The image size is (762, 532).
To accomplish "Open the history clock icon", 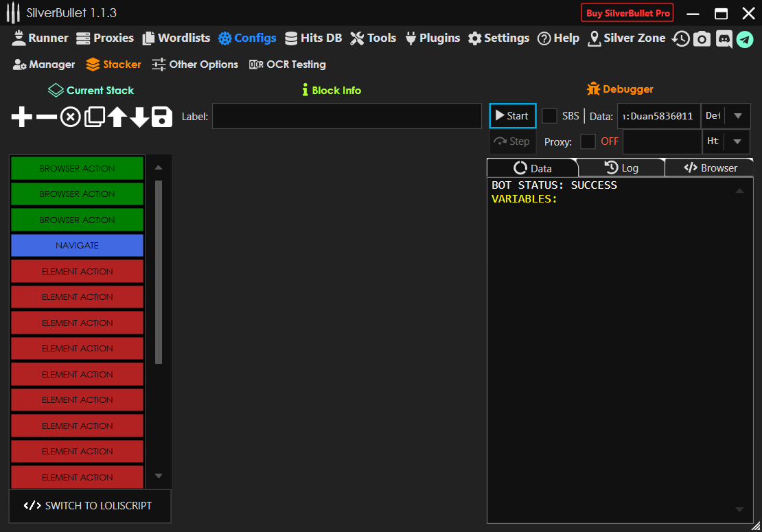I will tap(681, 39).
